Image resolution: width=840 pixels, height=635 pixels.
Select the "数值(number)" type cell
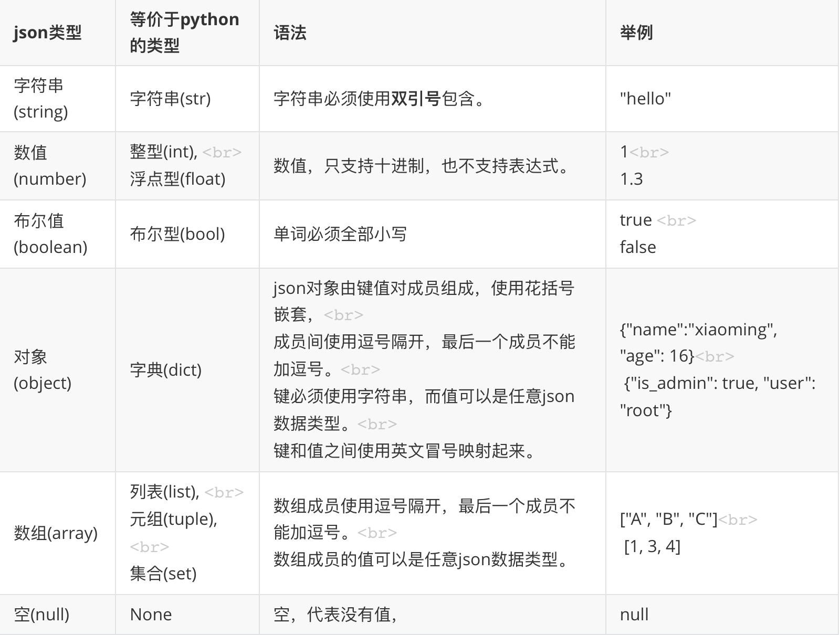point(50,166)
